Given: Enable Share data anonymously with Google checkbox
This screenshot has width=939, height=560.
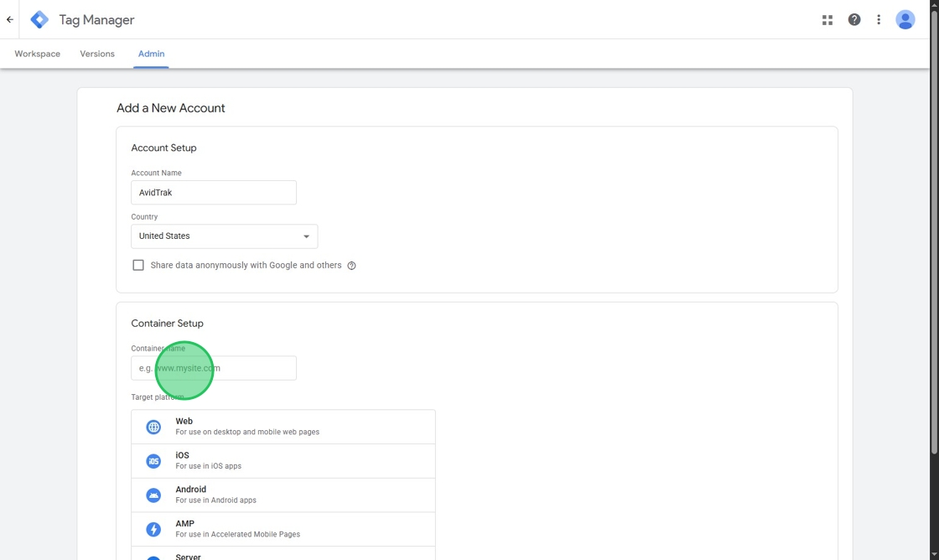Looking at the screenshot, I should (138, 265).
